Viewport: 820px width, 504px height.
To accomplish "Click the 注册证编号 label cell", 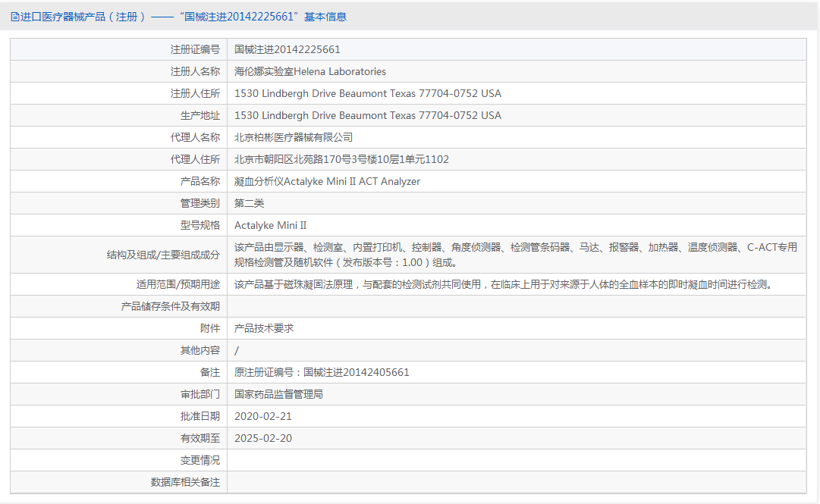I will pos(195,49).
